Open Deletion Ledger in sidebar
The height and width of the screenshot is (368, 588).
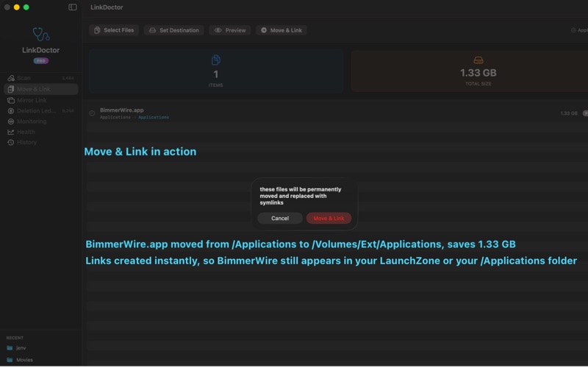tap(41, 111)
